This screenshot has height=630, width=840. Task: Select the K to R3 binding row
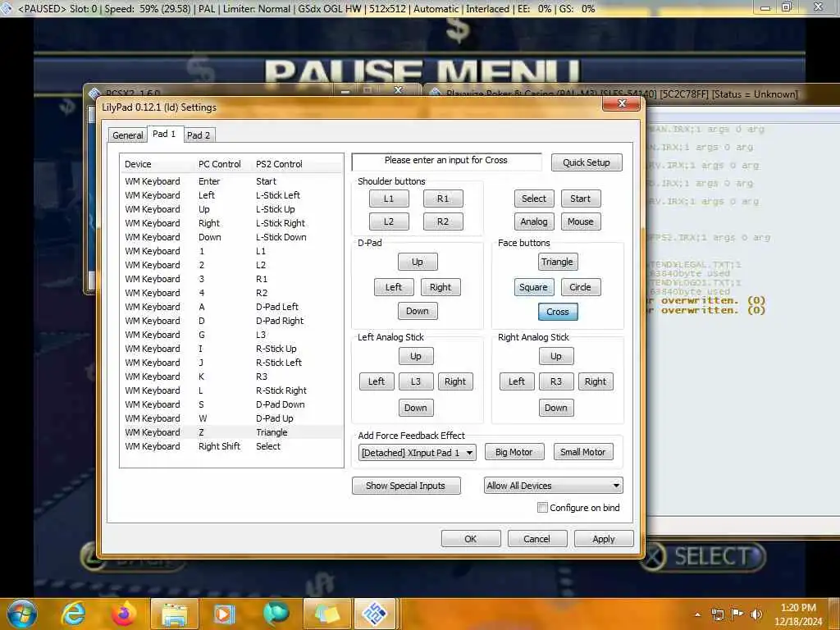231,377
